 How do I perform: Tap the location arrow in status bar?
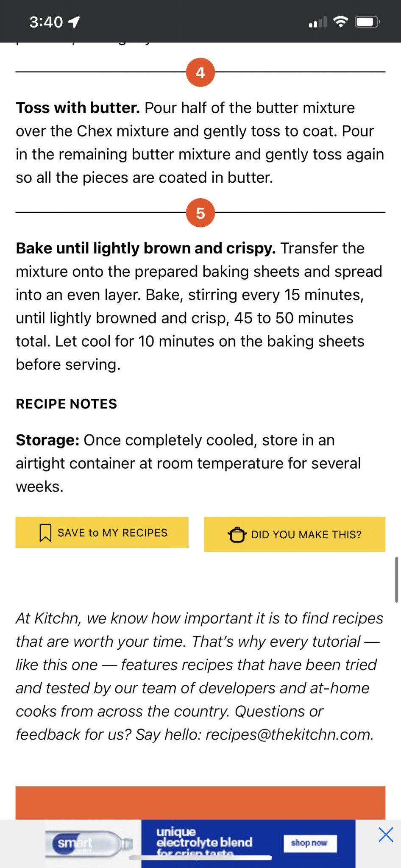tap(74, 22)
